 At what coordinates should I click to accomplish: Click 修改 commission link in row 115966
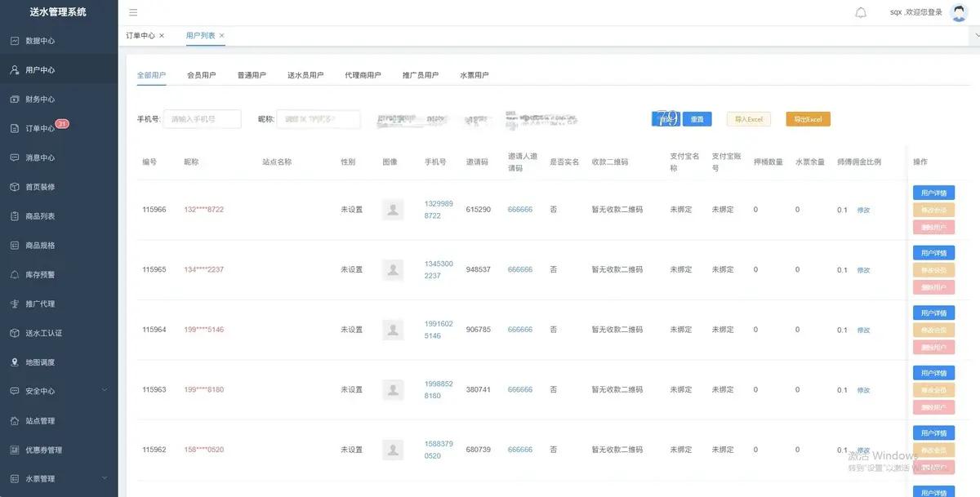tap(863, 210)
